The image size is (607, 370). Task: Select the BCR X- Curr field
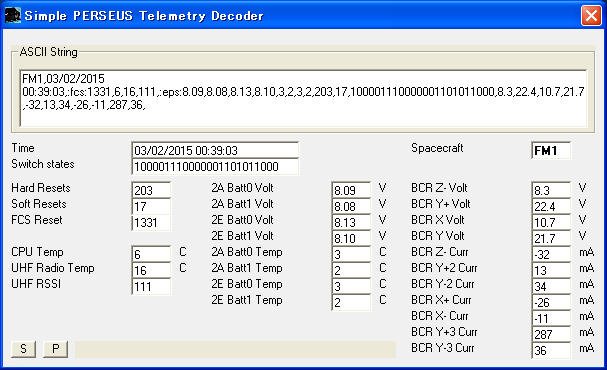pyautogui.click(x=551, y=318)
